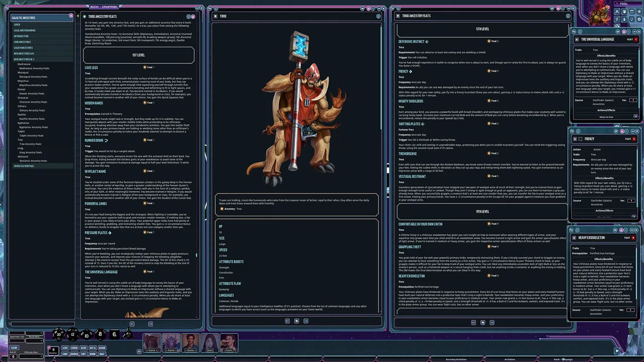644x362 pixels.
Task: Toggle the HALF modifier button
Action: pyautogui.click(x=102, y=354)
